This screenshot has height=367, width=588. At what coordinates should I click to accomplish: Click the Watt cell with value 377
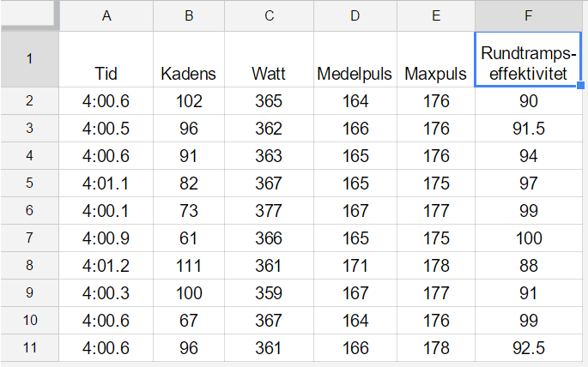point(269,210)
